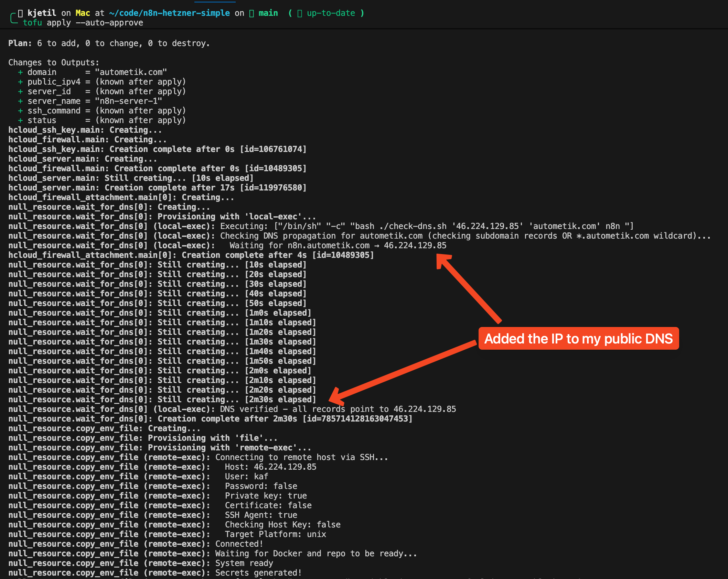Click the 'Secrets generated!' output line
The width and height of the screenshot is (728, 579).
(258, 573)
